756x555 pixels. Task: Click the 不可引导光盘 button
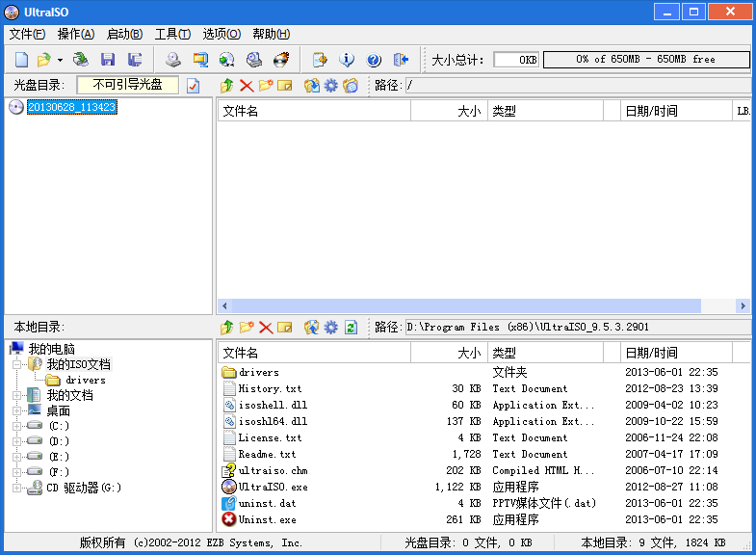click(x=128, y=85)
